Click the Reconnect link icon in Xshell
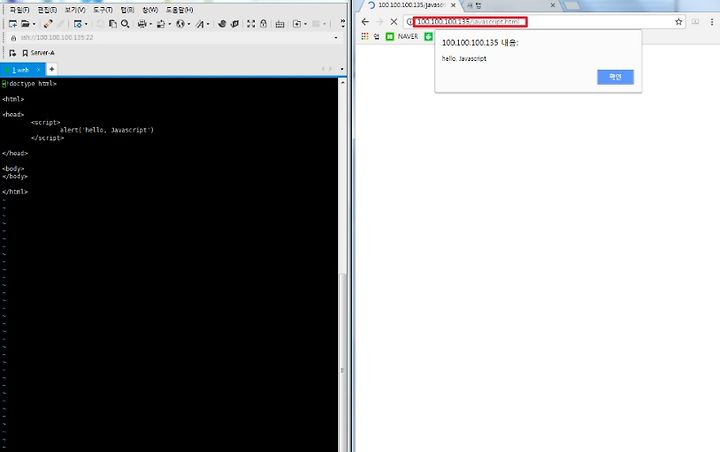The image size is (720, 452). pos(48,24)
